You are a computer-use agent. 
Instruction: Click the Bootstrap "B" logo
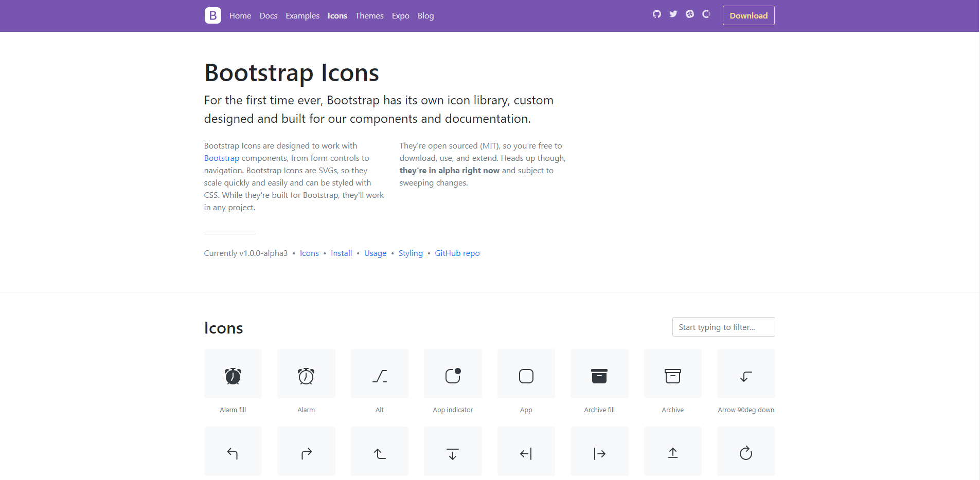pyautogui.click(x=213, y=15)
